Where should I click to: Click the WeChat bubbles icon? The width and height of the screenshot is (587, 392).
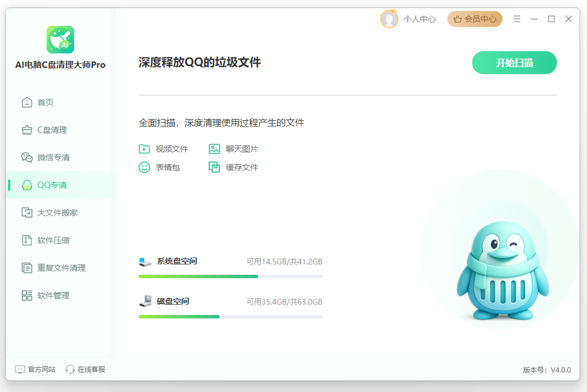(27, 157)
